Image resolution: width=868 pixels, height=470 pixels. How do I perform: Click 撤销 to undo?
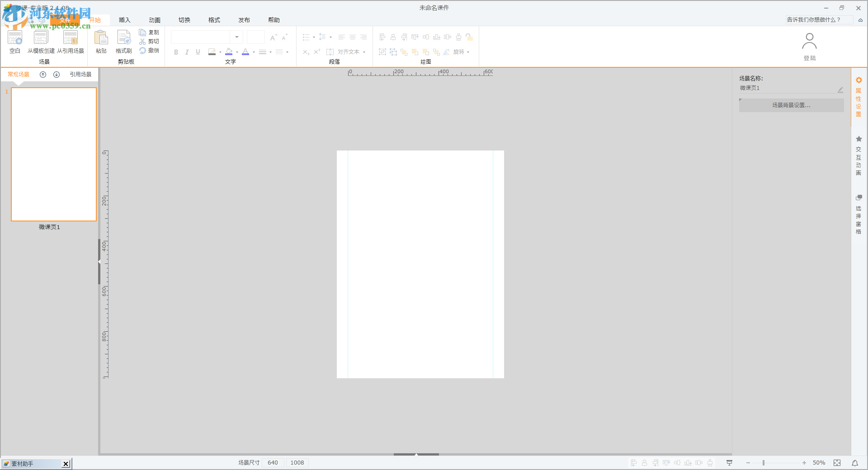(149, 50)
